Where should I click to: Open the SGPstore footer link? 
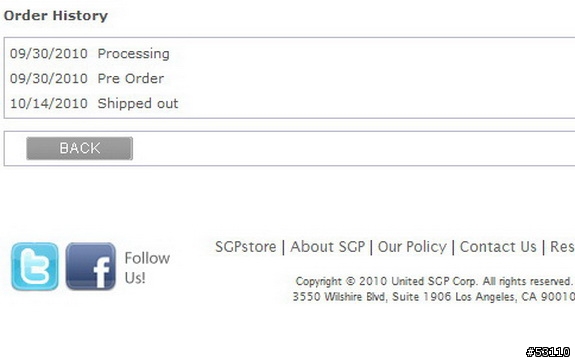(246, 247)
